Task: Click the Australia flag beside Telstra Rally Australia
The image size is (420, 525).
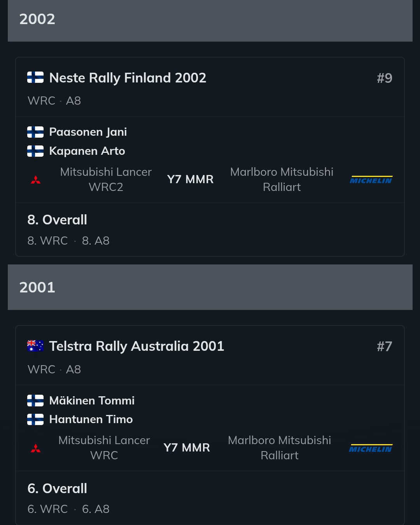Action: (35, 346)
